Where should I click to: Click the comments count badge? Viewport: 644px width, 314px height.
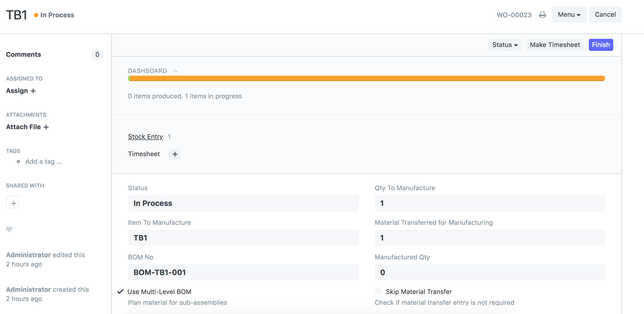click(97, 55)
